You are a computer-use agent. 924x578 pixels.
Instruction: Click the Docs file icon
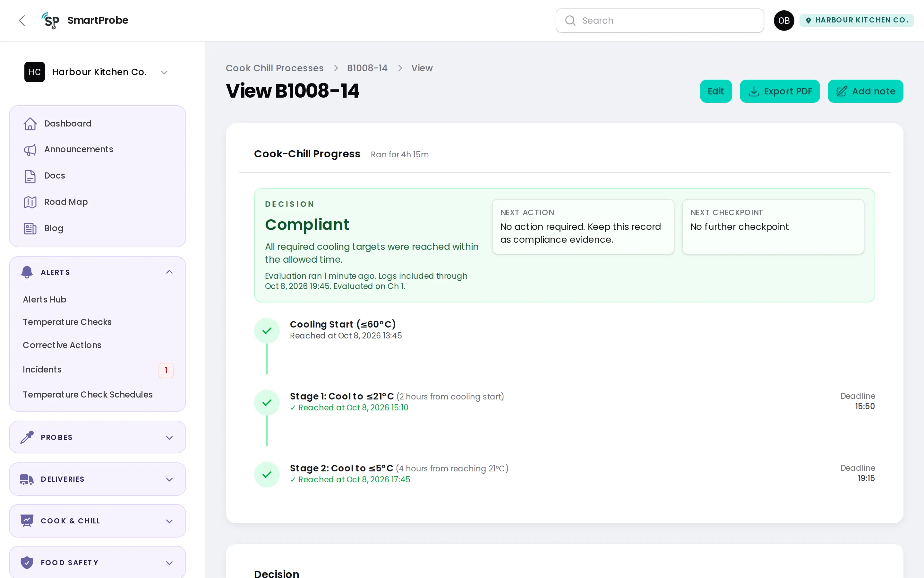[30, 176]
